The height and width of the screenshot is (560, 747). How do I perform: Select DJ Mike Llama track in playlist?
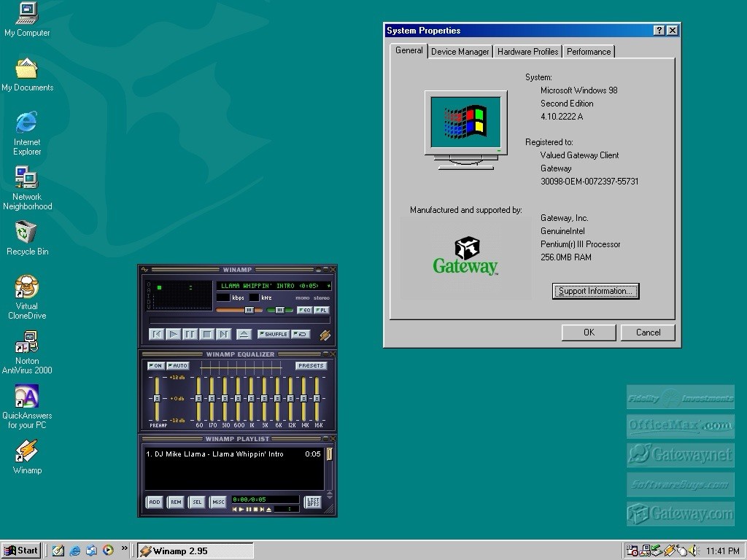233,454
